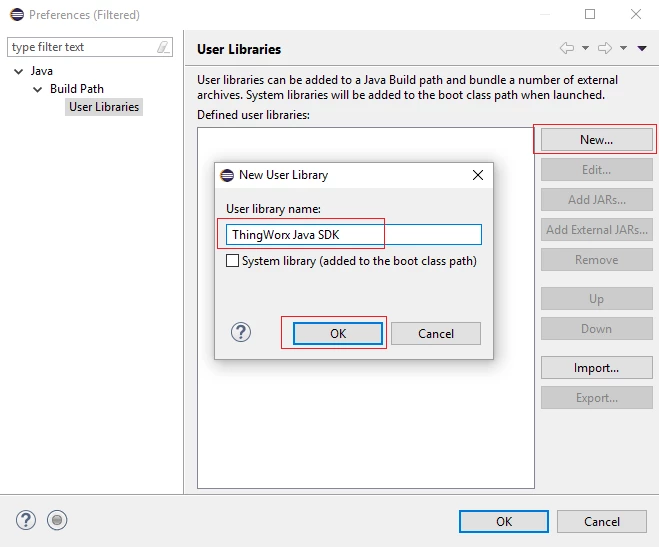Collapse the Build Path tree node
The image size is (659, 547).
coord(38,89)
